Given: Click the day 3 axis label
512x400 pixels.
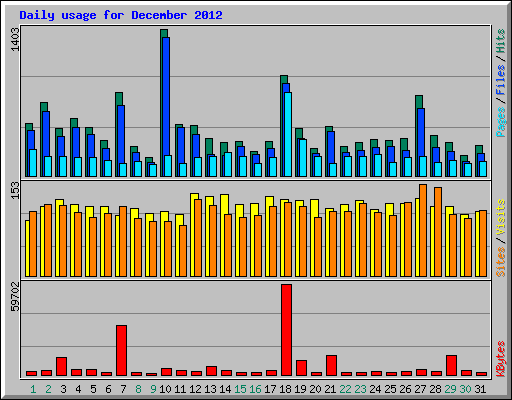Looking at the screenshot, I should click(x=63, y=389).
